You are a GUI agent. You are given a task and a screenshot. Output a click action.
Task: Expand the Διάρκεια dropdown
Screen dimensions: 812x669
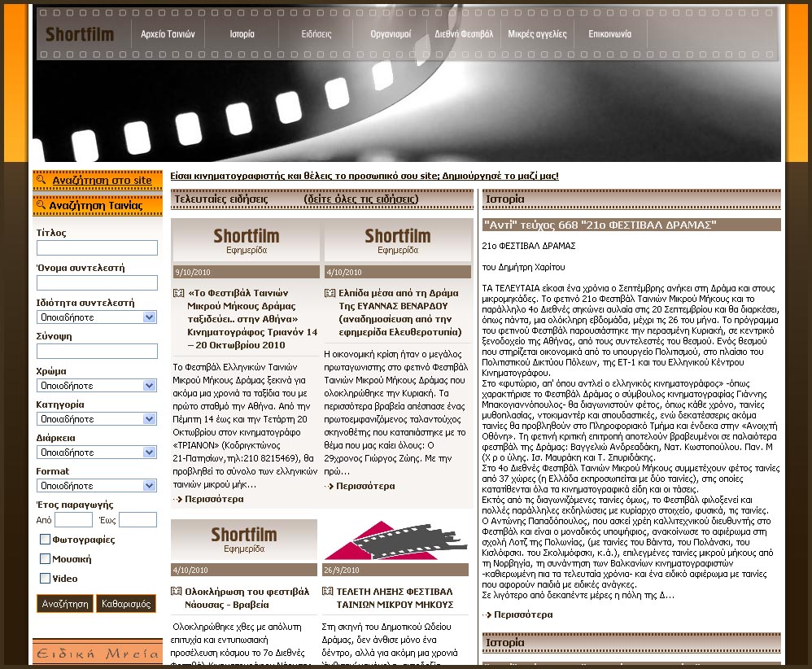(97, 453)
